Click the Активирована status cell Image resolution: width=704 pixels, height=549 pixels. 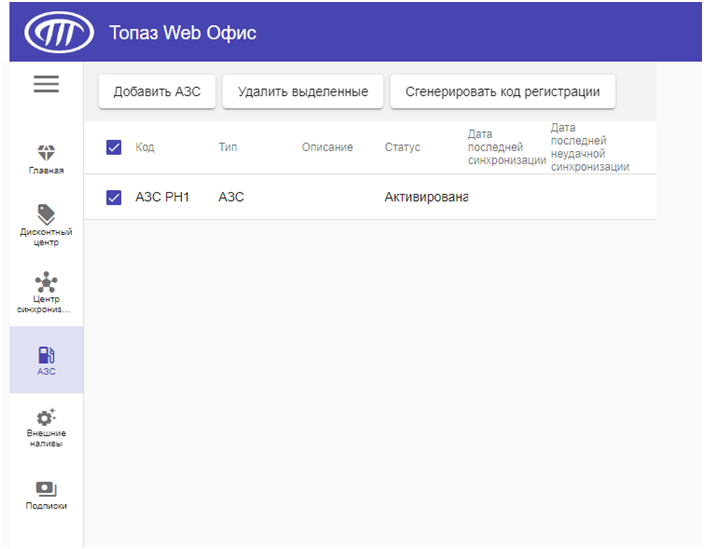(426, 197)
